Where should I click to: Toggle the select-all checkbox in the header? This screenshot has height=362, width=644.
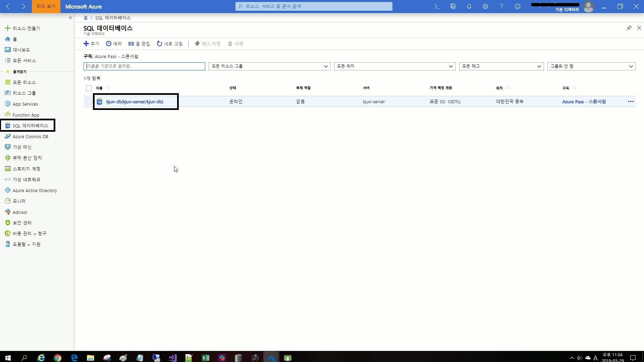[89, 88]
